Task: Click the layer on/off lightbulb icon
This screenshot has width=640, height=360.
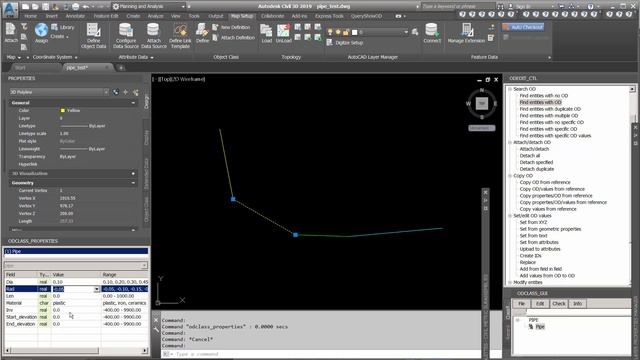Action: point(330,32)
